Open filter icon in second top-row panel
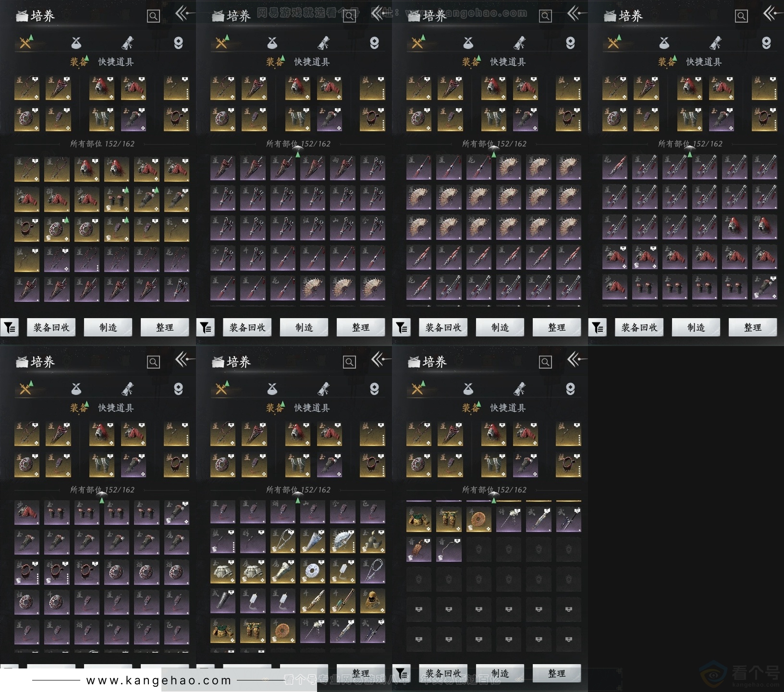The image size is (784, 692). click(x=205, y=327)
